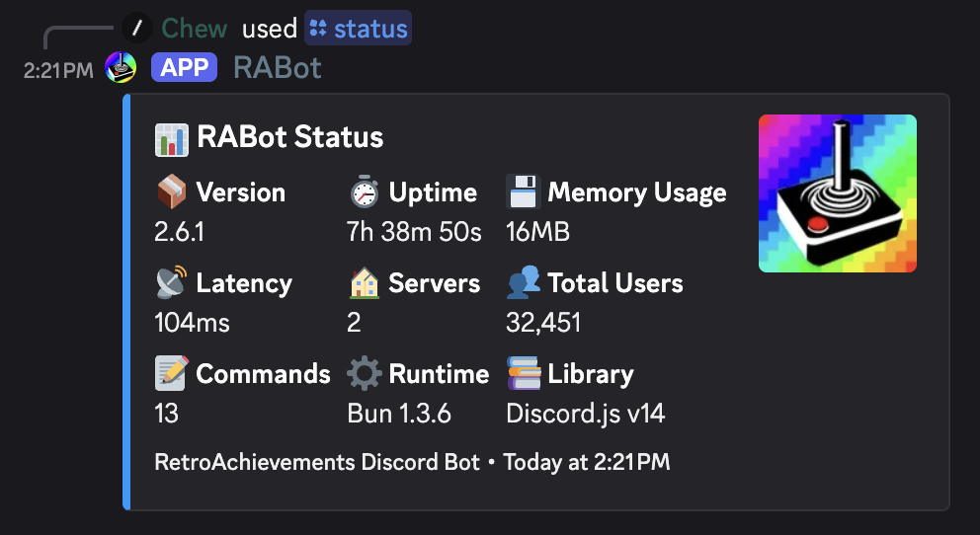Open the joystick thumbnail image in the embed
Image resolution: width=980 pixels, height=535 pixels.
pyautogui.click(x=838, y=192)
